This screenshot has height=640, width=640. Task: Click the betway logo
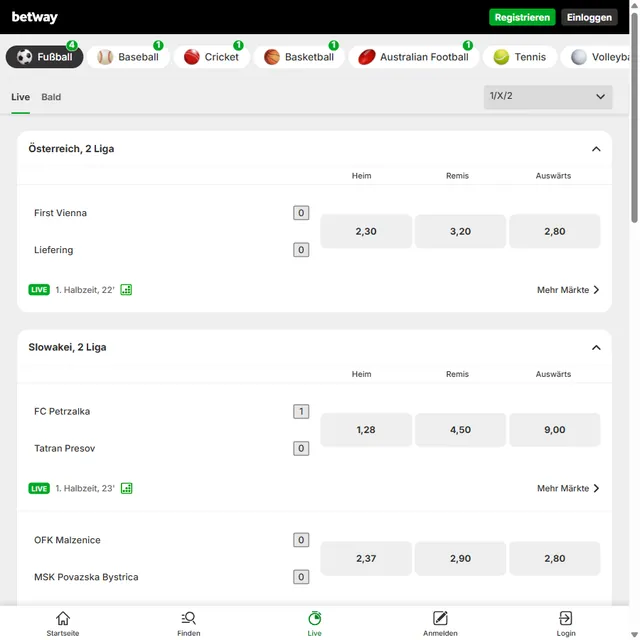(x=35, y=17)
